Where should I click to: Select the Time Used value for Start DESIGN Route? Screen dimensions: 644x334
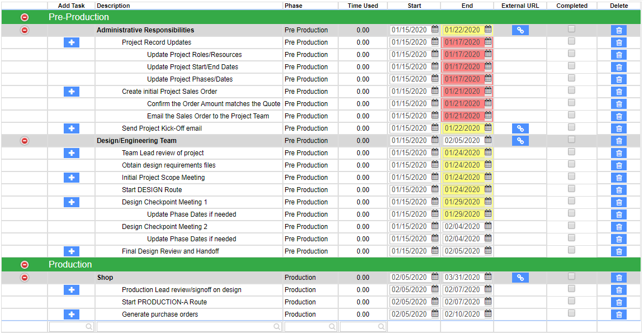363,190
